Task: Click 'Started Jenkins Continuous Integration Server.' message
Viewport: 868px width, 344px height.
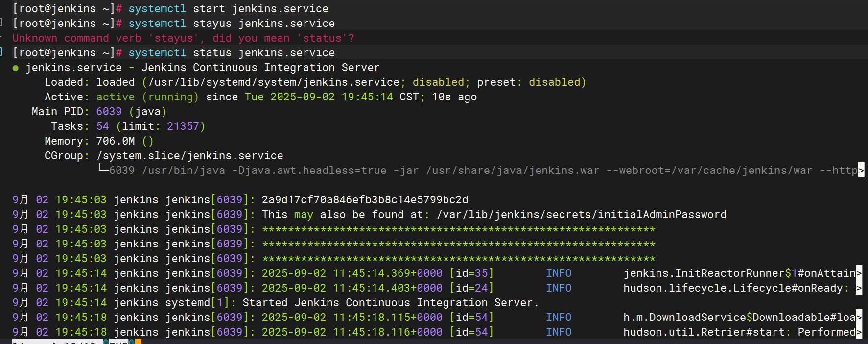Action: [391, 303]
